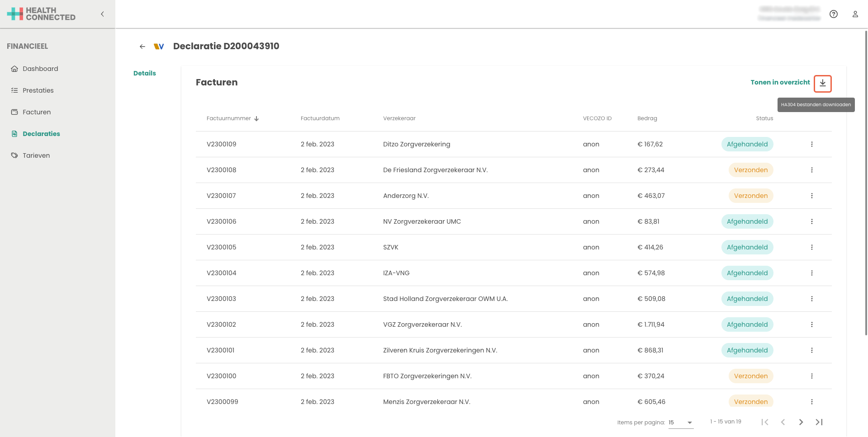Collapse sidebar with the chevron icon
The width and height of the screenshot is (868, 437).
[x=102, y=14]
